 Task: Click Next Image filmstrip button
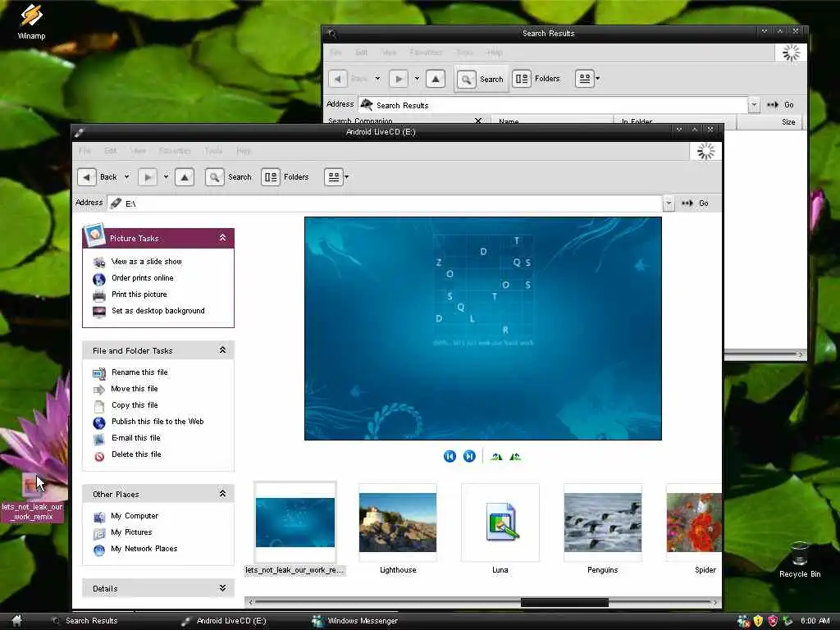(x=469, y=456)
